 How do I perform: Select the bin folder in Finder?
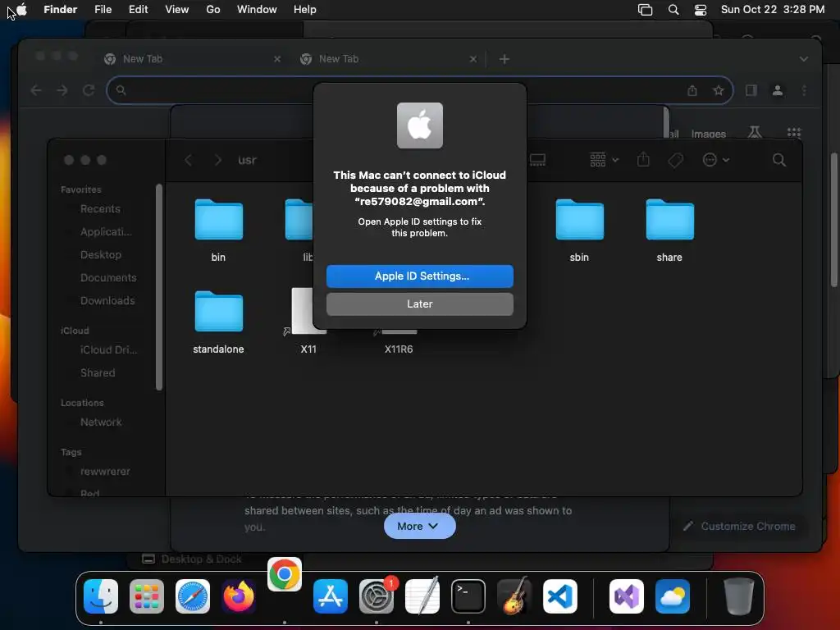tap(218, 220)
